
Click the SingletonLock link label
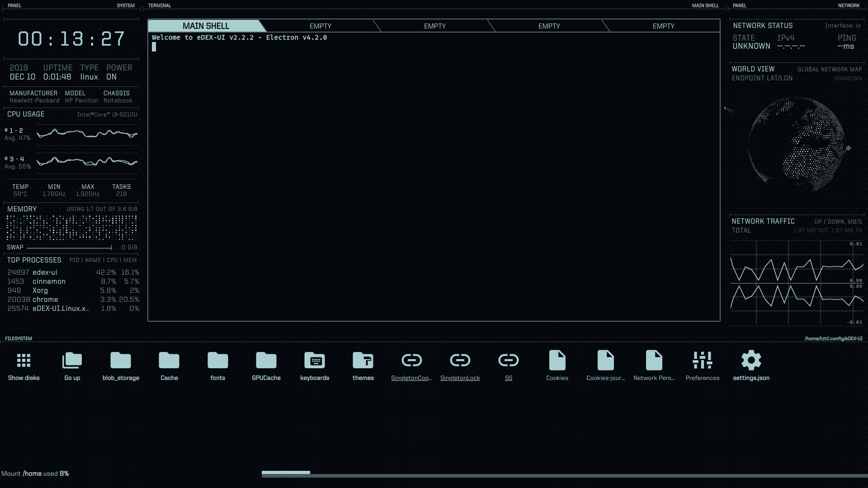tap(460, 378)
